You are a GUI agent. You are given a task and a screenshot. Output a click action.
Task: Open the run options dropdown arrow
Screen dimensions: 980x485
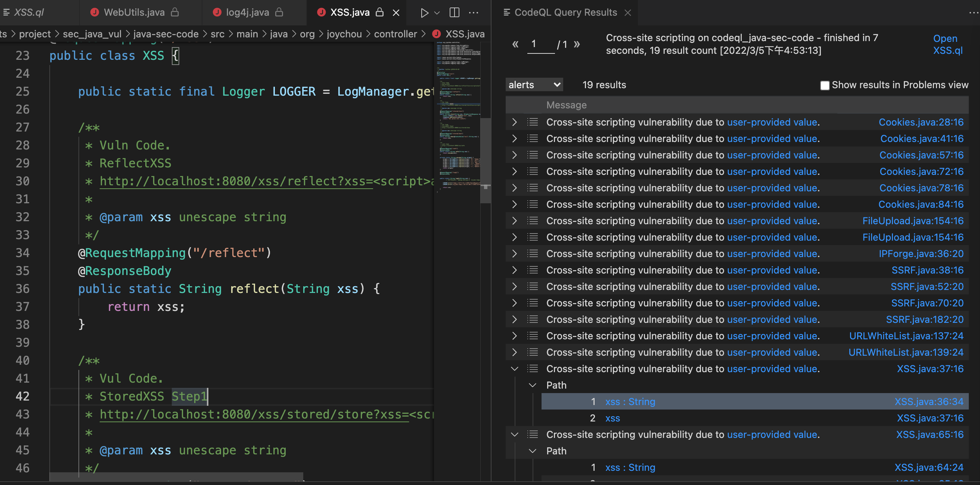pos(437,13)
